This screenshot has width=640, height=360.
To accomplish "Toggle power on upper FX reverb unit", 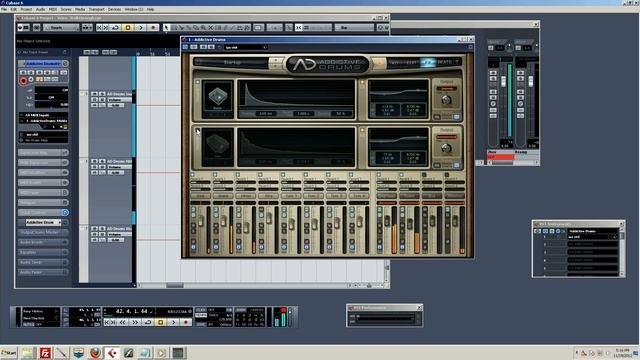I will [x=198, y=82].
